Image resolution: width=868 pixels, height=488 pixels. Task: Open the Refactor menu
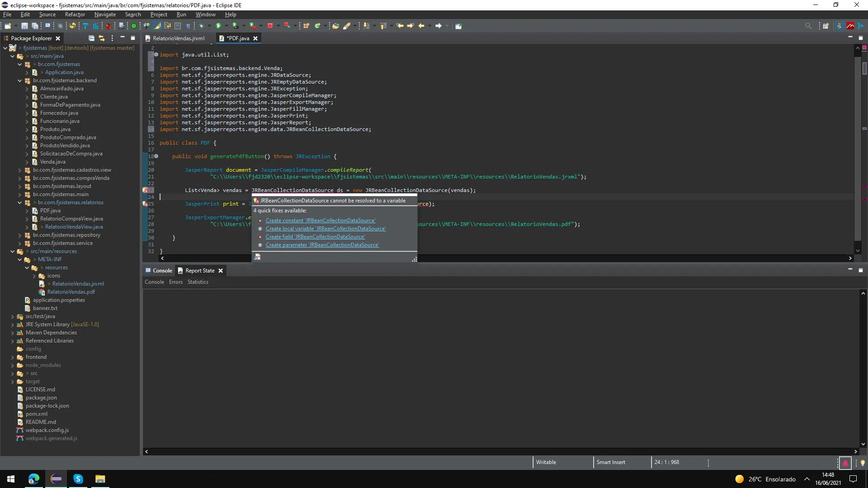point(75,14)
